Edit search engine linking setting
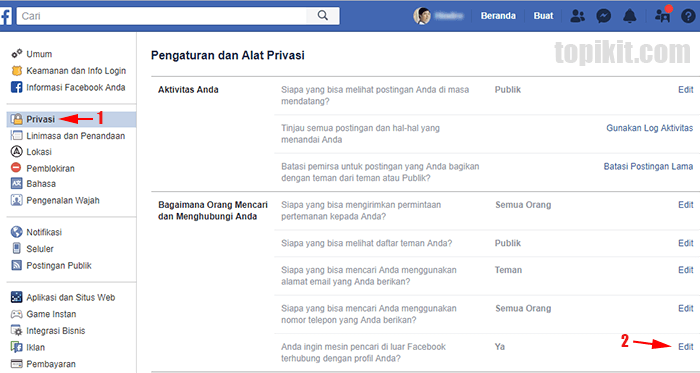This screenshot has height=373, width=700. [686, 347]
